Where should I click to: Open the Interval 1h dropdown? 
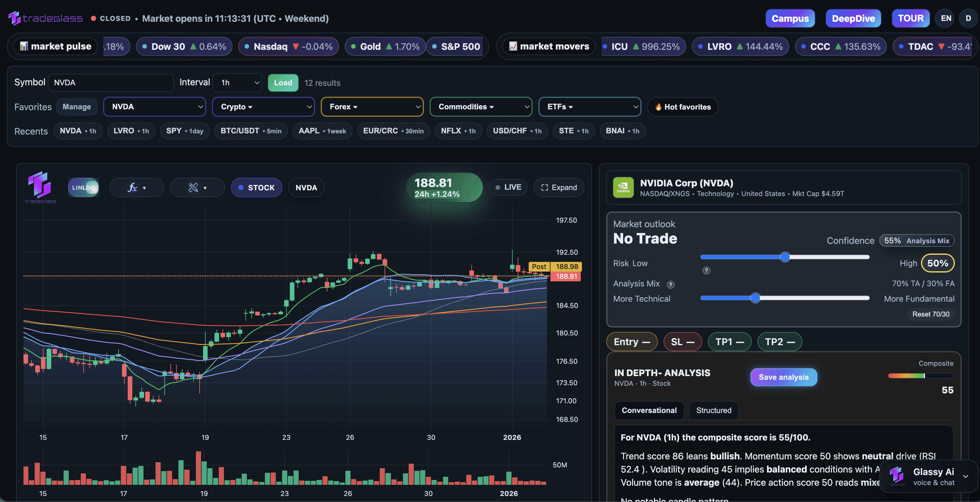coord(237,82)
